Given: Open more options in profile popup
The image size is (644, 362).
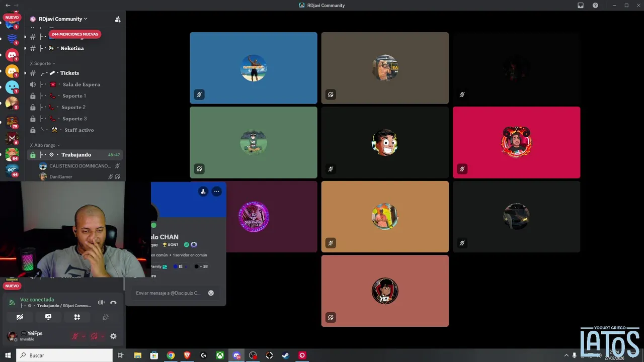Looking at the screenshot, I should [216, 192].
